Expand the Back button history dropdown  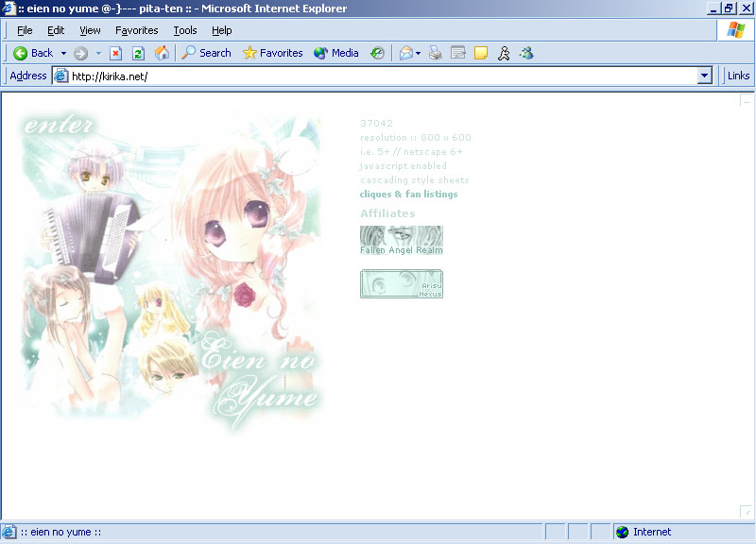[x=63, y=53]
